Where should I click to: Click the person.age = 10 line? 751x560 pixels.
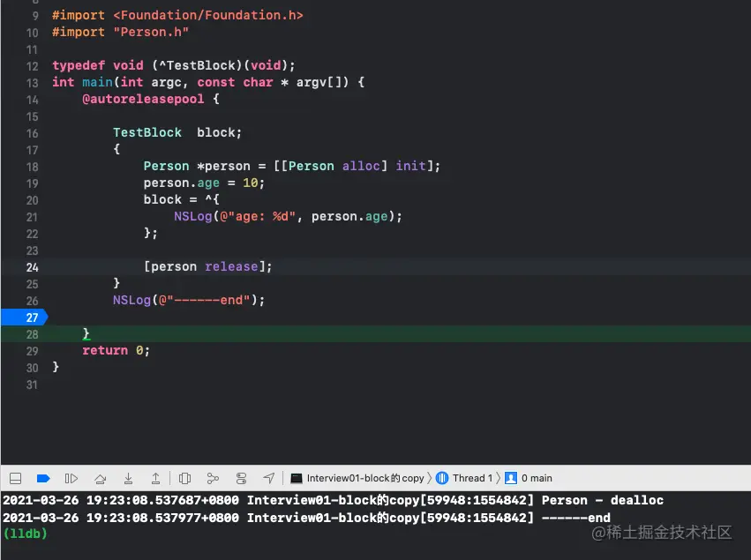204,183
